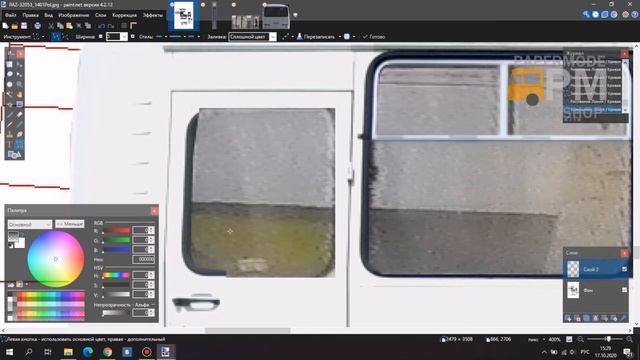Click the Save toolbar icon

pyautogui.click(x=24, y=26)
